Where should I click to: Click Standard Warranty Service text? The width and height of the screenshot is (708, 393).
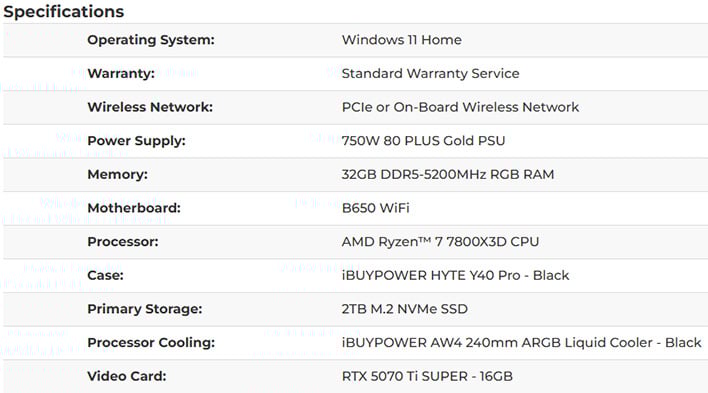[430, 73]
